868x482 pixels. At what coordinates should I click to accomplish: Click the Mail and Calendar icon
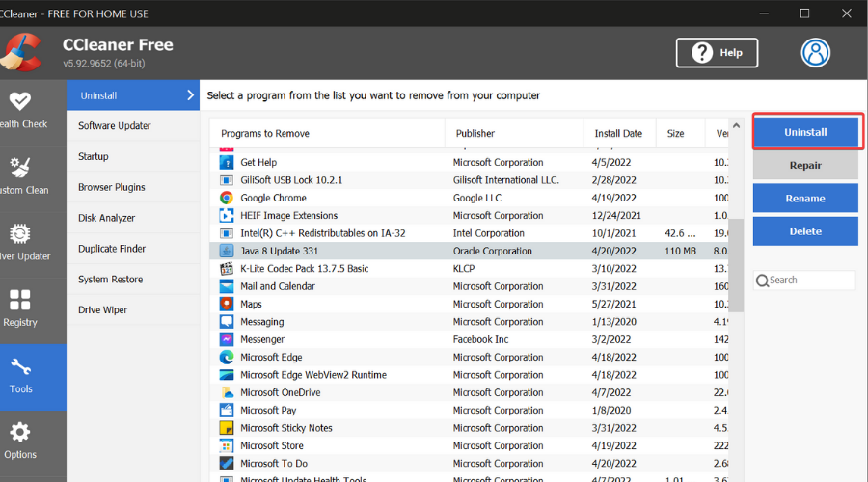click(227, 286)
